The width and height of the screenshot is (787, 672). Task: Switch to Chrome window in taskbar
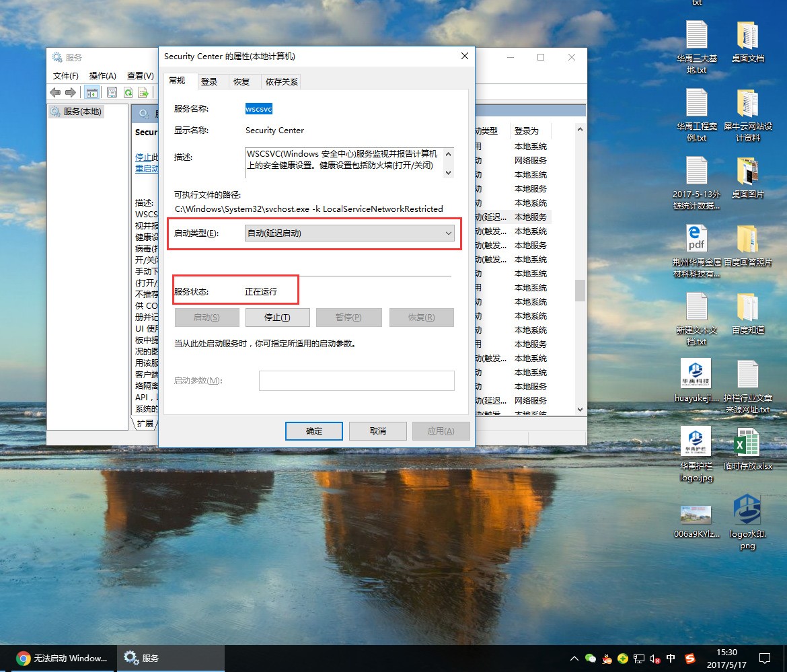pyautogui.click(x=63, y=659)
